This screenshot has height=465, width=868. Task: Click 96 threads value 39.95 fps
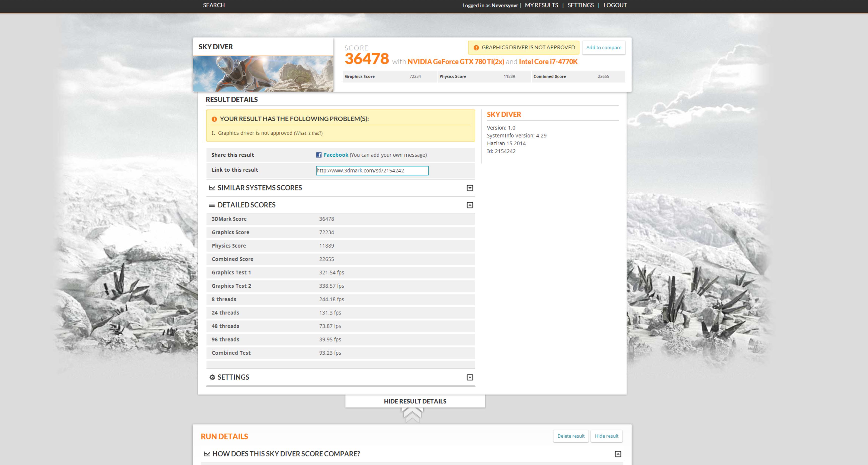(x=330, y=340)
